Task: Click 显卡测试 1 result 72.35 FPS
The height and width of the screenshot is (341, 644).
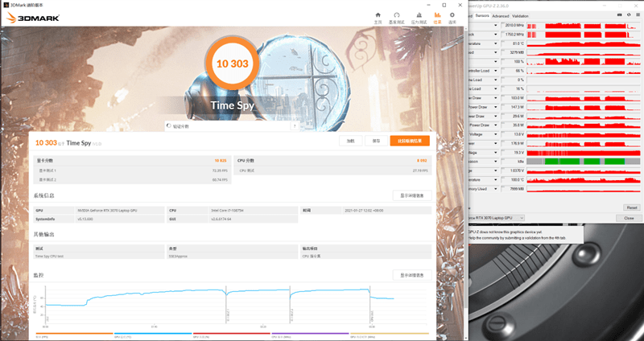Action: click(x=220, y=170)
